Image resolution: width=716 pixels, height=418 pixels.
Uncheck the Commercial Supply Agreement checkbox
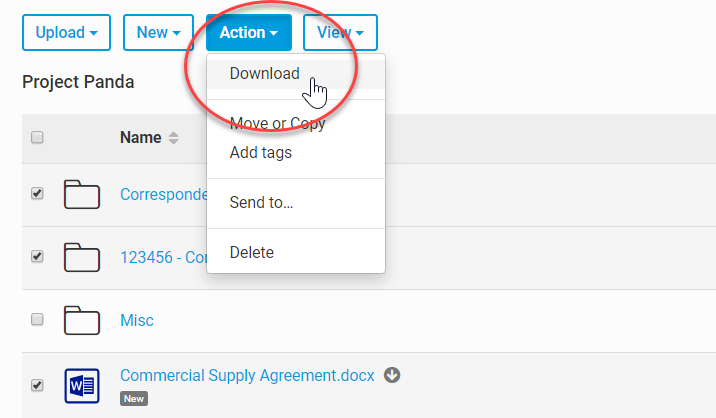pyautogui.click(x=37, y=384)
